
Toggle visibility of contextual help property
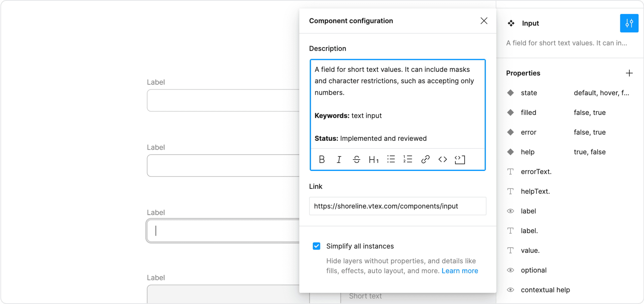pos(511,290)
